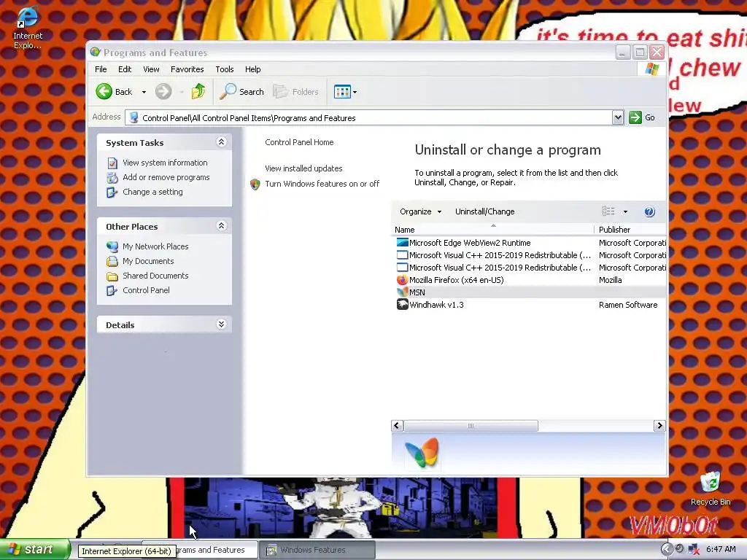This screenshot has width=747, height=560.
Task: Click the green Back arrow icon
Action: [x=104, y=91]
